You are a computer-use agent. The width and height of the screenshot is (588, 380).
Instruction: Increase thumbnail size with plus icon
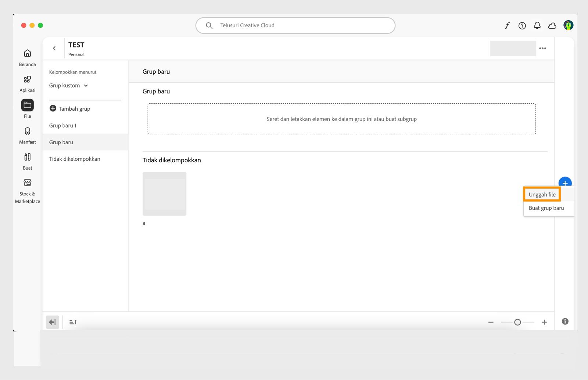(544, 322)
